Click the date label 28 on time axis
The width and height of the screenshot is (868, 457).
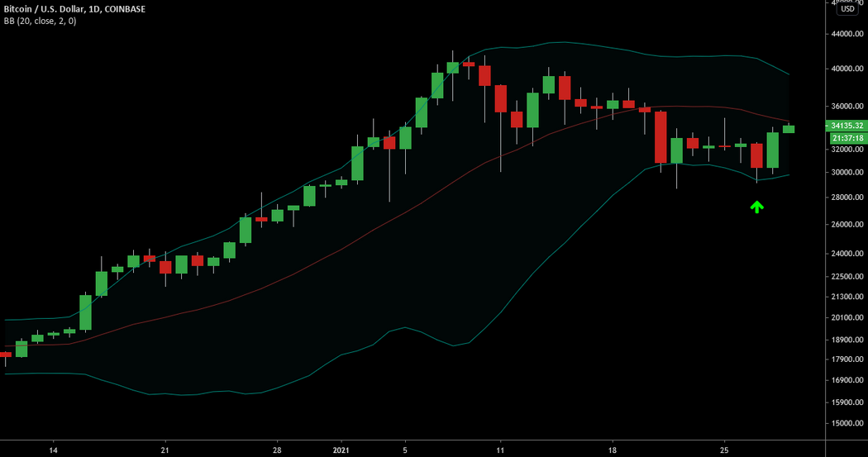point(277,450)
